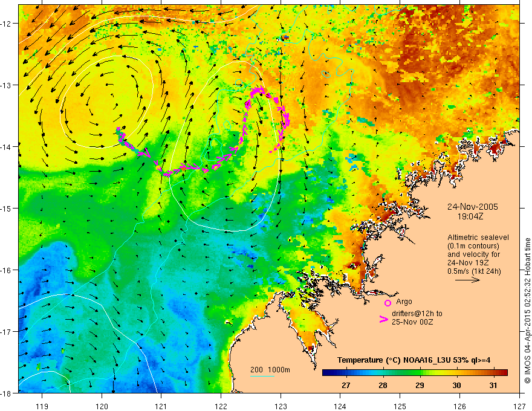This screenshot has height=411, width=532.
Task: Click the color bar tick label 28
Action: [x=383, y=385]
